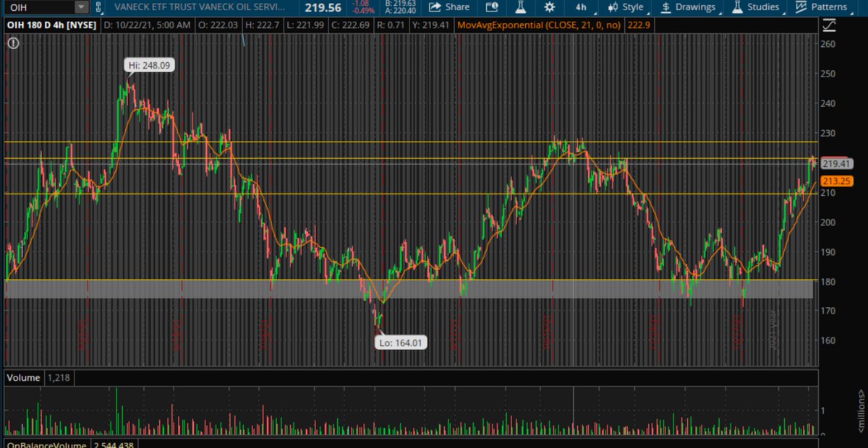Click the Hi: 248.09 price bubble

[150, 65]
